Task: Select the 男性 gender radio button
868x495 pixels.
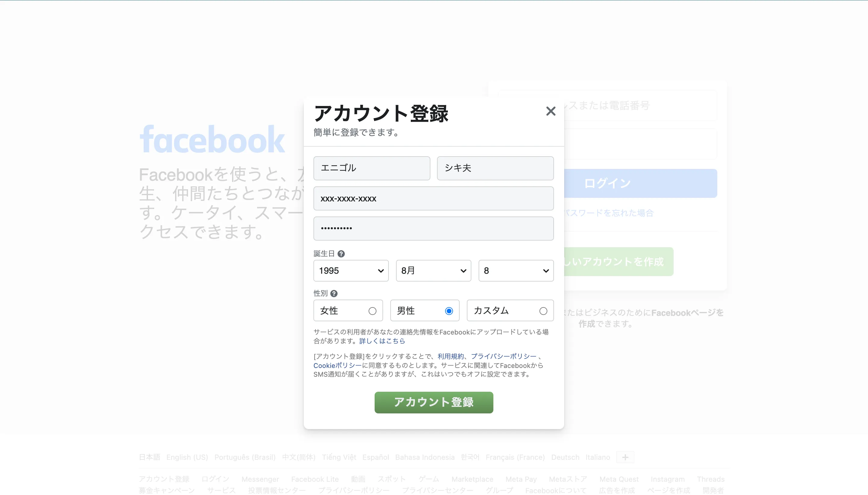Action: 449,311
